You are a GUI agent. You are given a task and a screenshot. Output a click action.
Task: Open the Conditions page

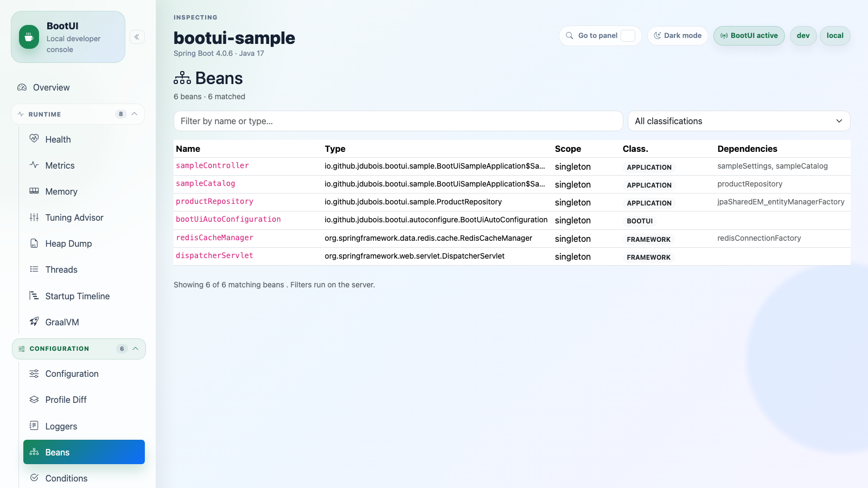84,478
